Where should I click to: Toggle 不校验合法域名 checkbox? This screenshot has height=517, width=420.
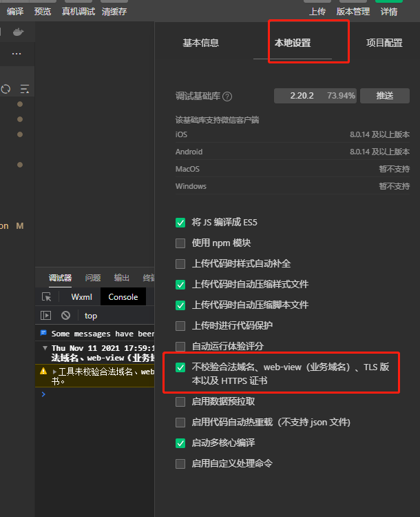coord(180,367)
